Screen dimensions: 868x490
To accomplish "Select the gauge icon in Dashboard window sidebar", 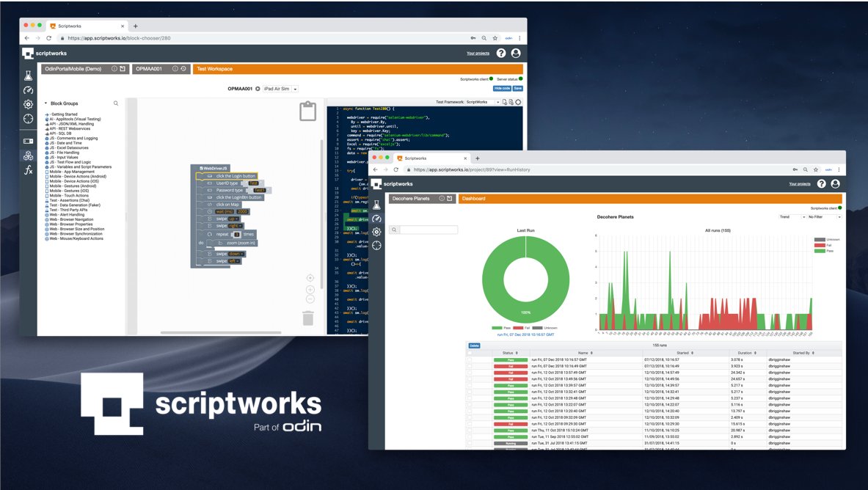I will point(377,219).
